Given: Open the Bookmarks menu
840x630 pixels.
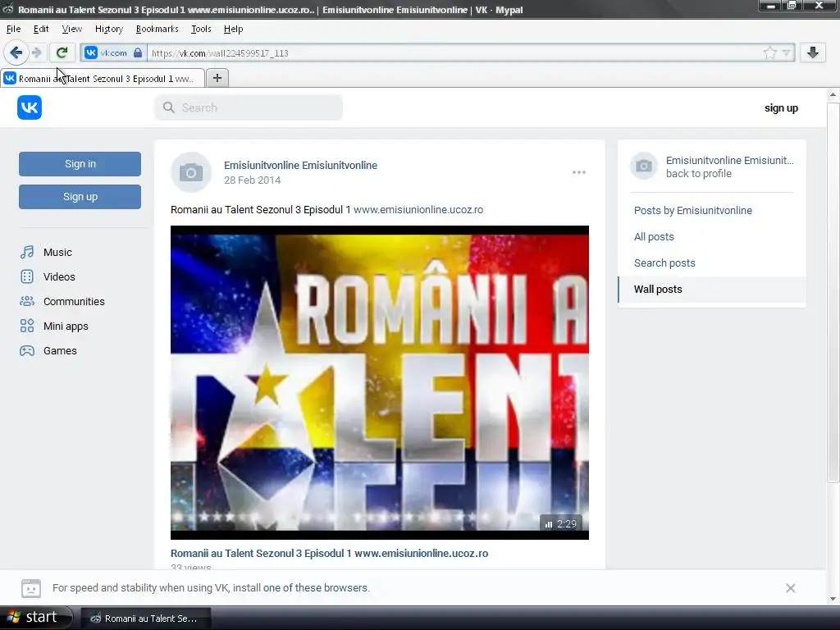Looking at the screenshot, I should [157, 29].
